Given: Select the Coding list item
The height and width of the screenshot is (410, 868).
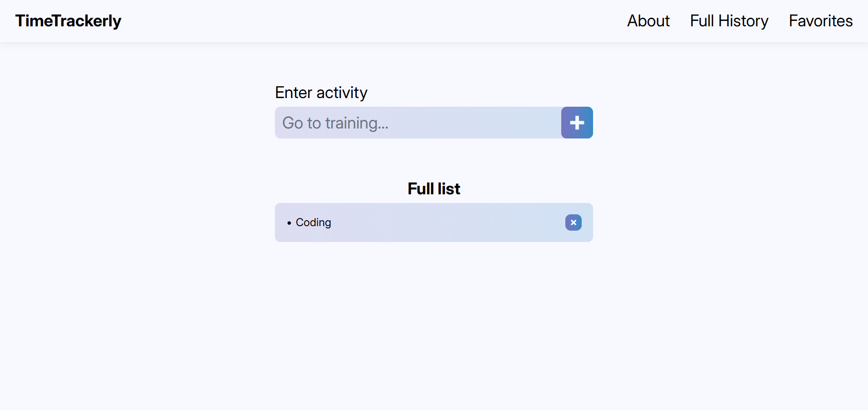Looking at the screenshot, I should pyautogui.click(x=313, y=222).
